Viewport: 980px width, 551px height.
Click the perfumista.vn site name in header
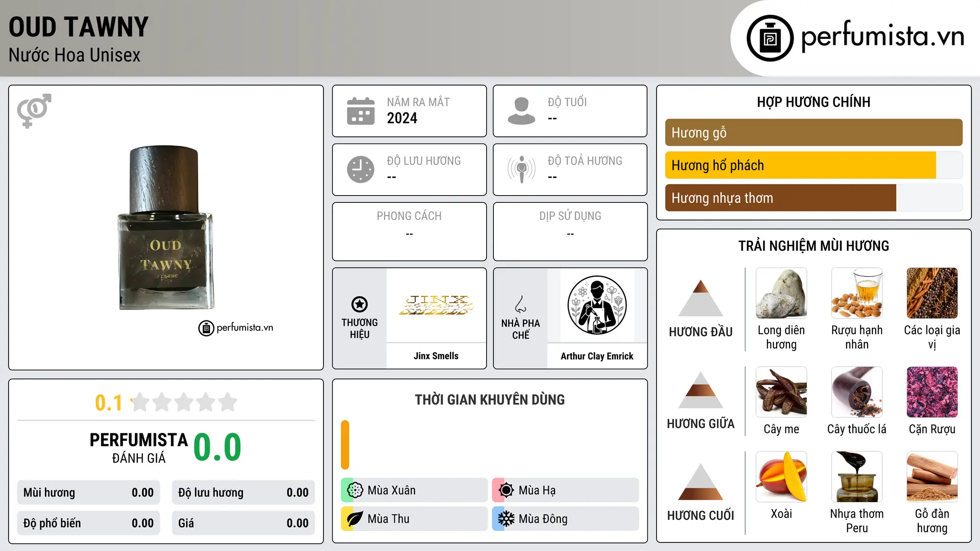[x=883, y=36]
